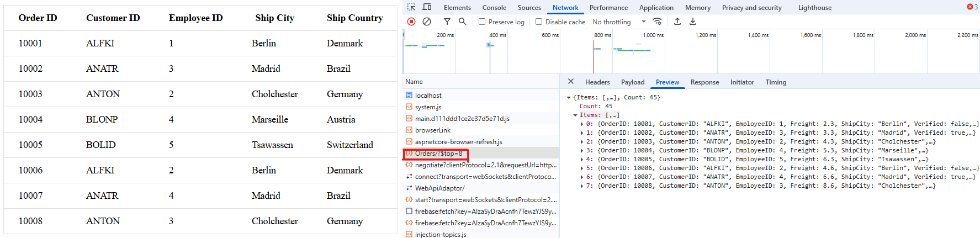This screenshot has height=238, width=980.
Task: Clear the network log
Action: (x=426, y=22)
